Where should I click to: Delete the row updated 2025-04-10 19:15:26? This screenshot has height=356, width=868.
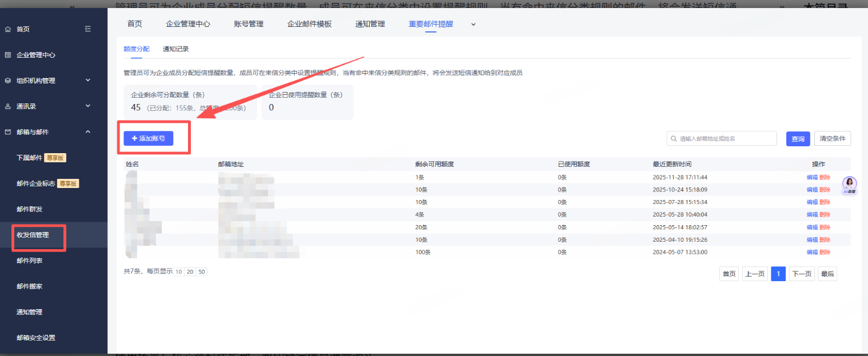[825, 240]
